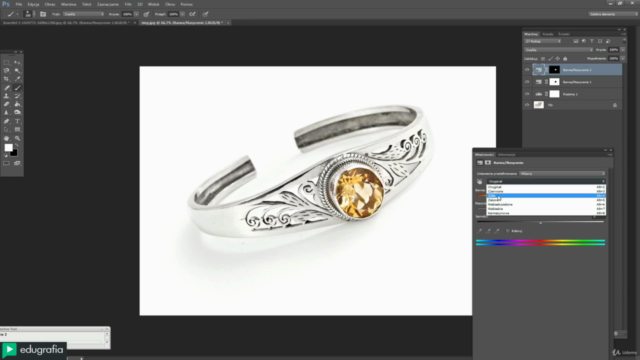The height and width of the screenshot is (360, 640).
Task: Open the color range Oryginał dropdown
Action: pos(546,182)
